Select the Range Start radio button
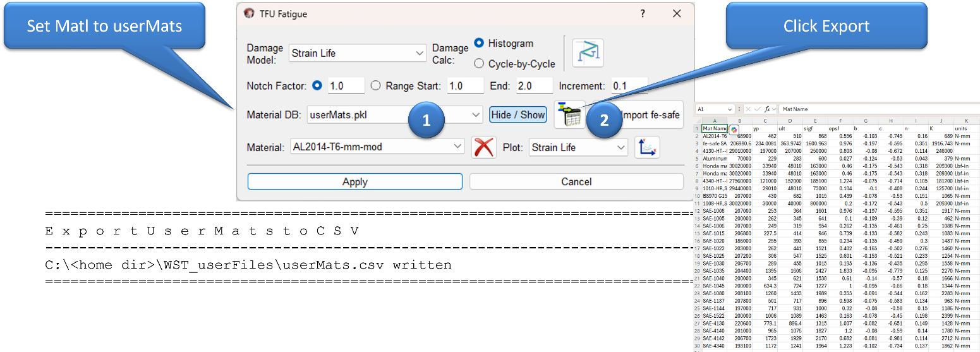This screenshot has height=352, width=980. point(376,85)
